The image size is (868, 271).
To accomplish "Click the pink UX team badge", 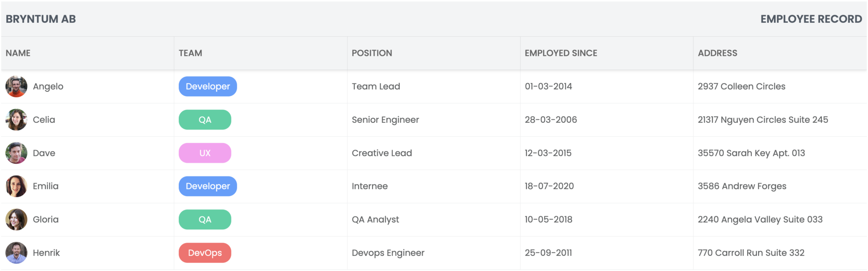I will click(x=205, y=153).
